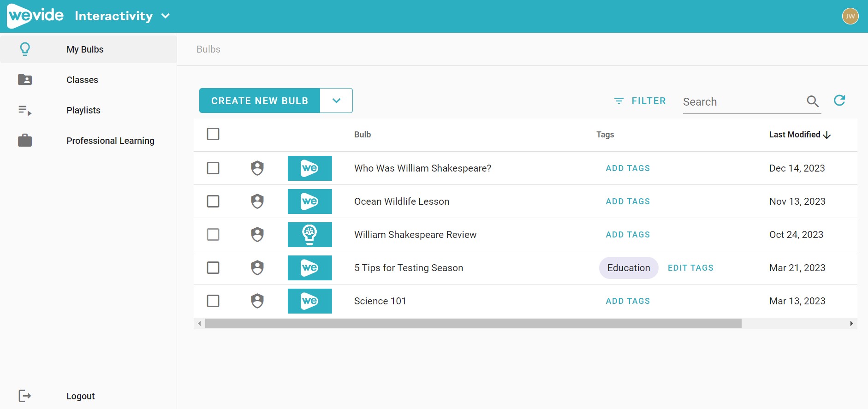
Task: Open My Bulbs section
Action: [85, 49]
